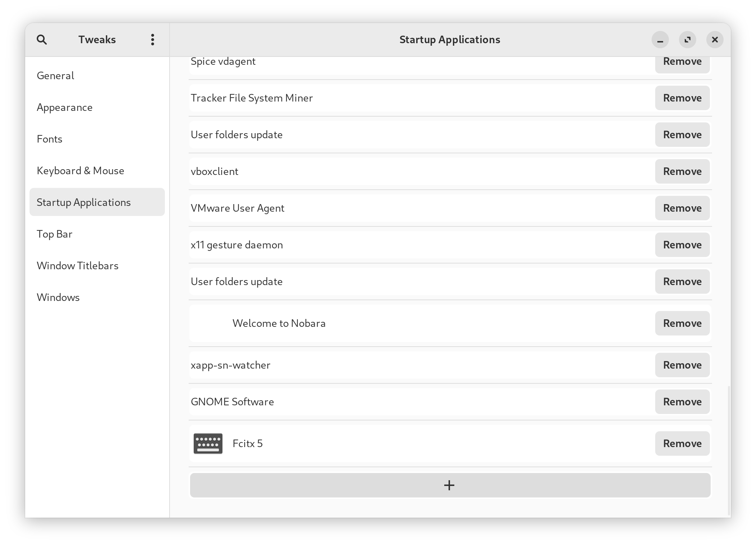The image size is (756, 545).
Task: Remove Welcome to Nobara from startup
Action: click(x=682, y=323)
